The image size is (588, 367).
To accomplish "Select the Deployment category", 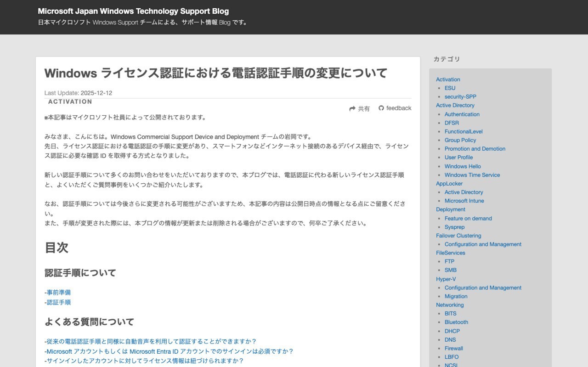I will click(x=451, y=209).
